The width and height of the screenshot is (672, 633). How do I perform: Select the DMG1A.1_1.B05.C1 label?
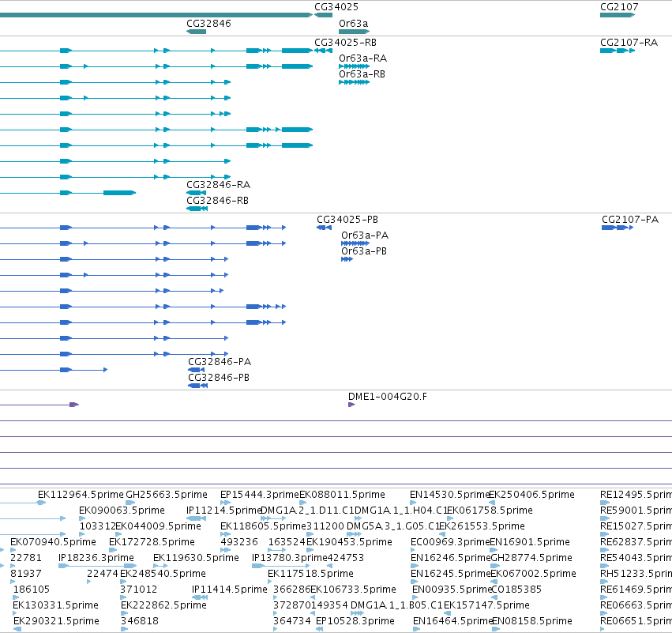397,606
